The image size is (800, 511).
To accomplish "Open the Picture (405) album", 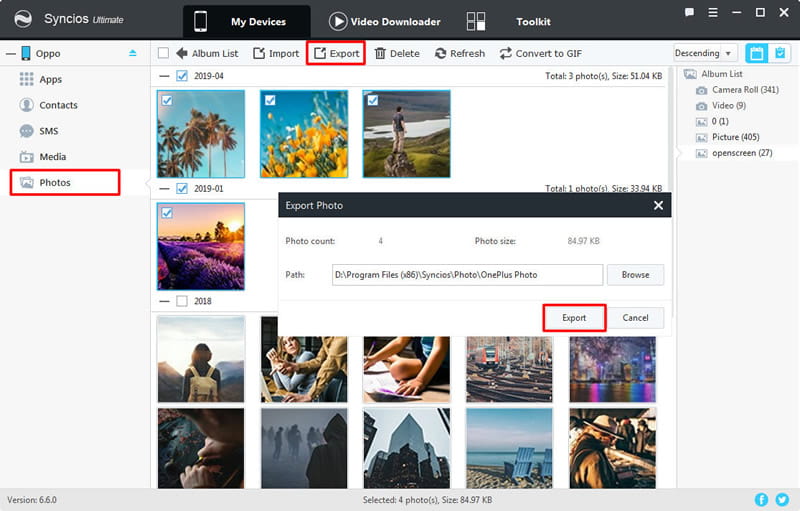I will 728,137.
